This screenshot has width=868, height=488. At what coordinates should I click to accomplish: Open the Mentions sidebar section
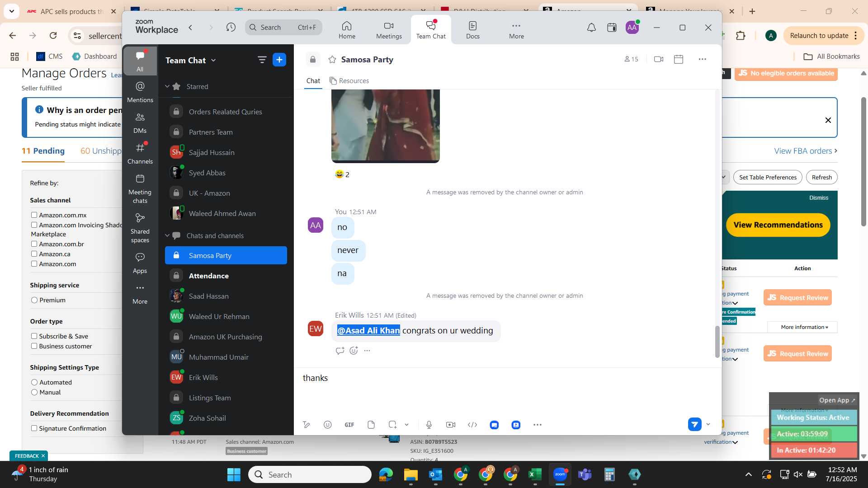(x=140, y=92)
